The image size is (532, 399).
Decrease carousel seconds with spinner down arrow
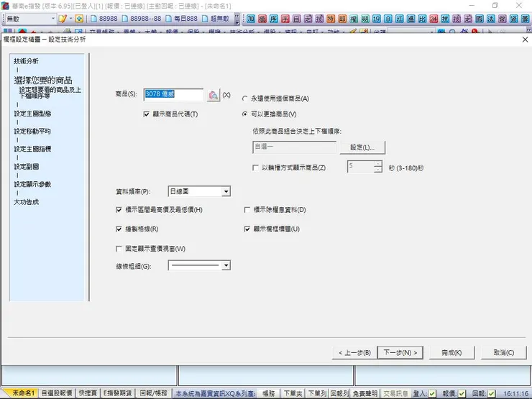point(377,169)
